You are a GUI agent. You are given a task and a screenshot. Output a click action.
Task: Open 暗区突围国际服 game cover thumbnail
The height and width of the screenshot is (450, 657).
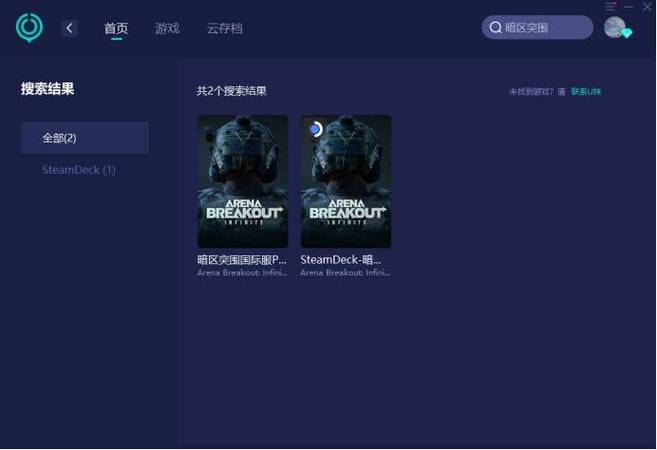(243, 181)
